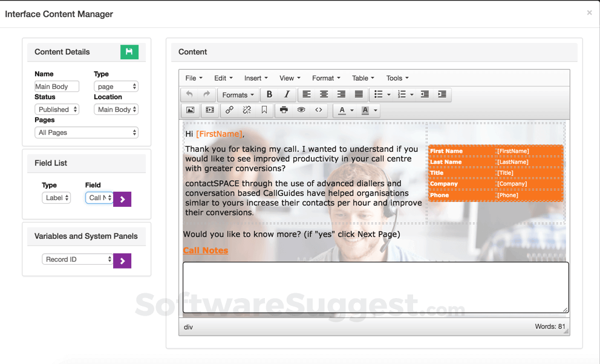The width and height of the screenshot is (600, 364).
Task: Click the Call Notes link in the editor
Action: [206, 250]
